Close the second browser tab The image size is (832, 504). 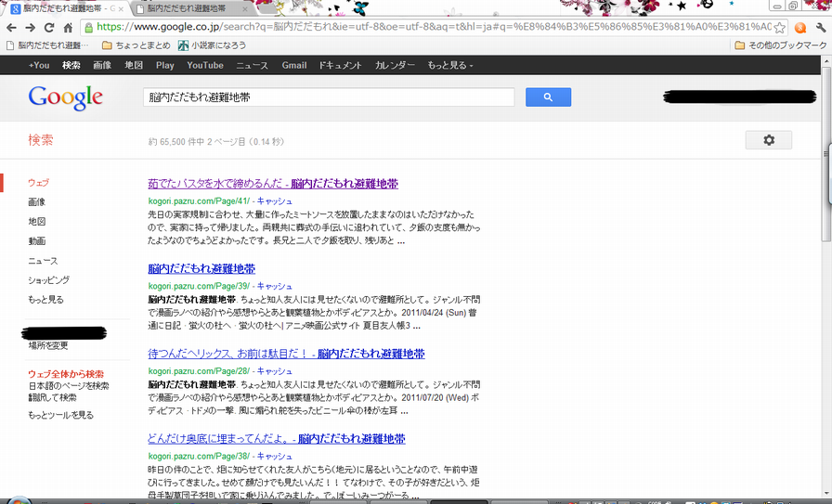[x=244, y=9]
